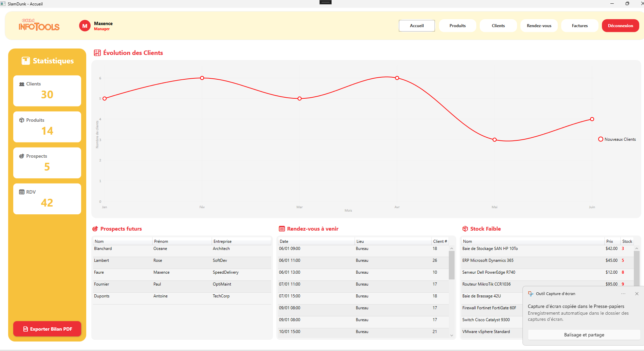This screenshot has height=351, width=644.
Task: Click the Stock Faible box icon
Action: pos(465,229)
